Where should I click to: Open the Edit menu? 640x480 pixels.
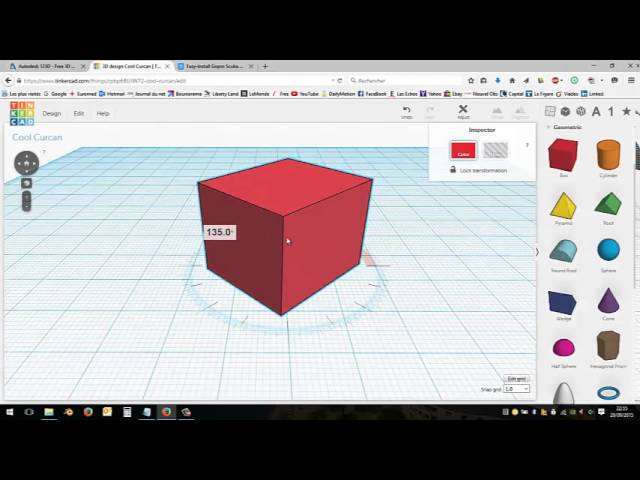click(x=79, y=113)
